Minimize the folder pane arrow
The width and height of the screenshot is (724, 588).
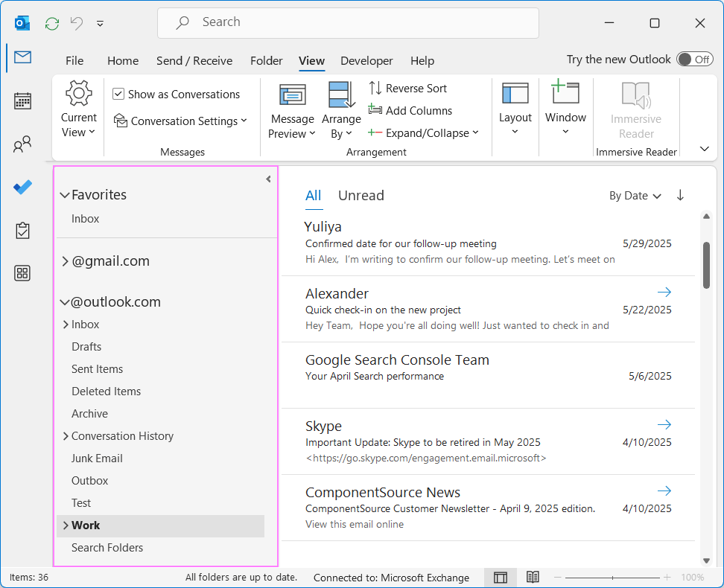click(x=268, y=179)
